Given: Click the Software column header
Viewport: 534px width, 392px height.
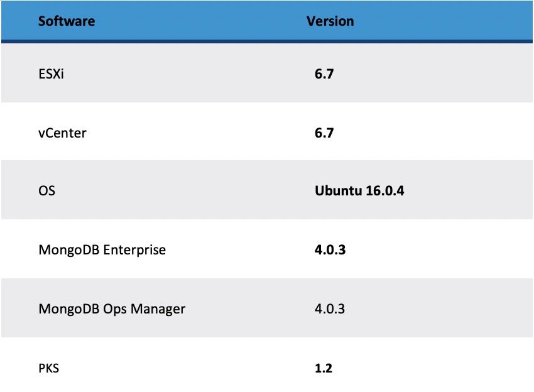Looking at the screenshot, I should click(x=67, y=21).
